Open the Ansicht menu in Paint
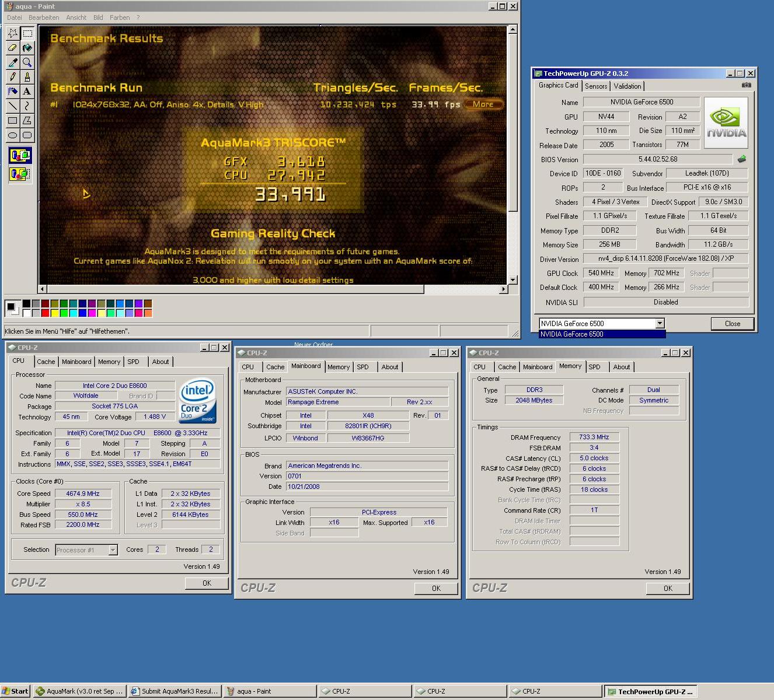The width and height of the screenshot is (774, 700). (x=76, y=17)
